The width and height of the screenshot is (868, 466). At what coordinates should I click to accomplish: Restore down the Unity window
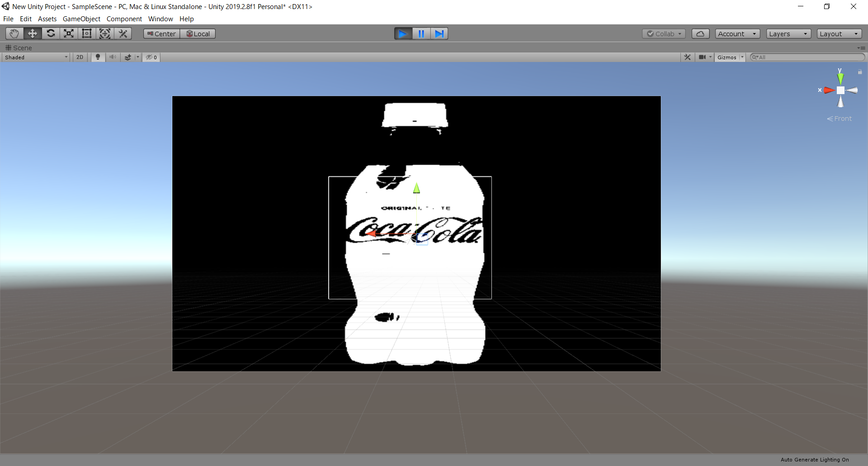[827, 6]
